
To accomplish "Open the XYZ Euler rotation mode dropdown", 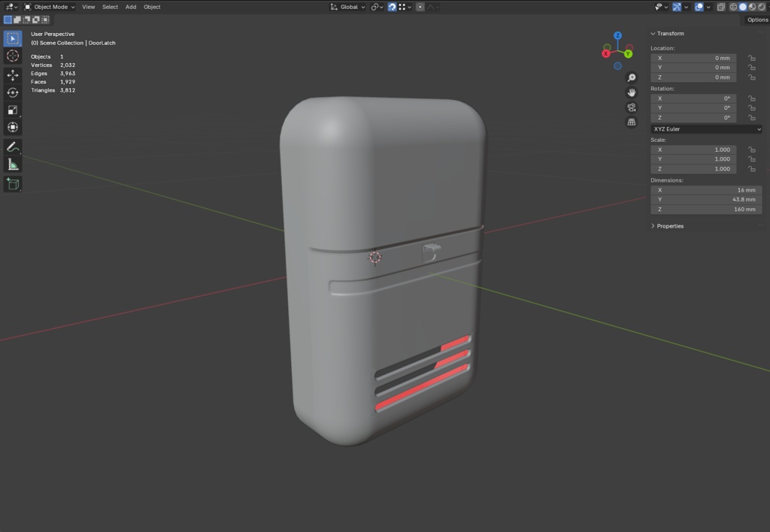I will pyautogui.click(x=706, y=129).
